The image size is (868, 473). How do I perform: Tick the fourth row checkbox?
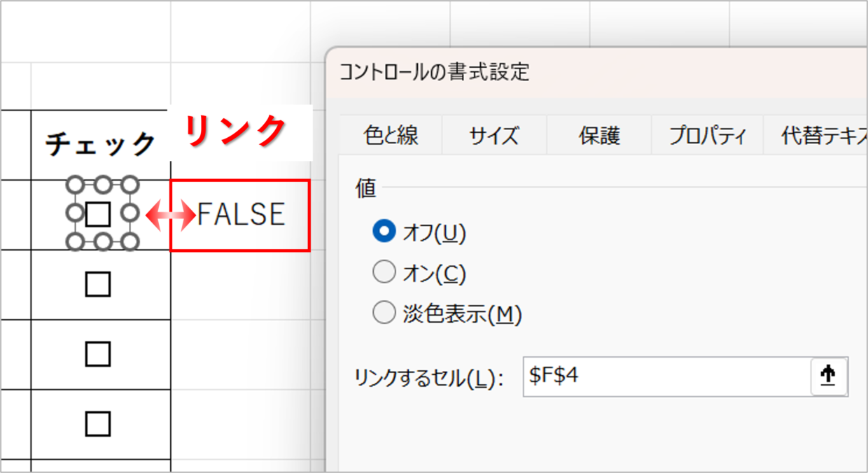pos(98,423)
